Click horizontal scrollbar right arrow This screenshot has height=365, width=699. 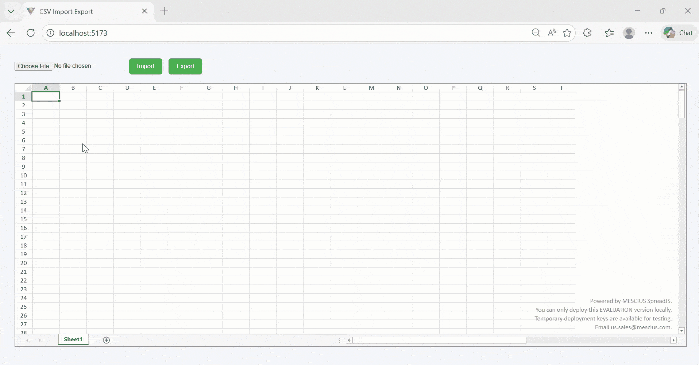[x=673, y=340]
